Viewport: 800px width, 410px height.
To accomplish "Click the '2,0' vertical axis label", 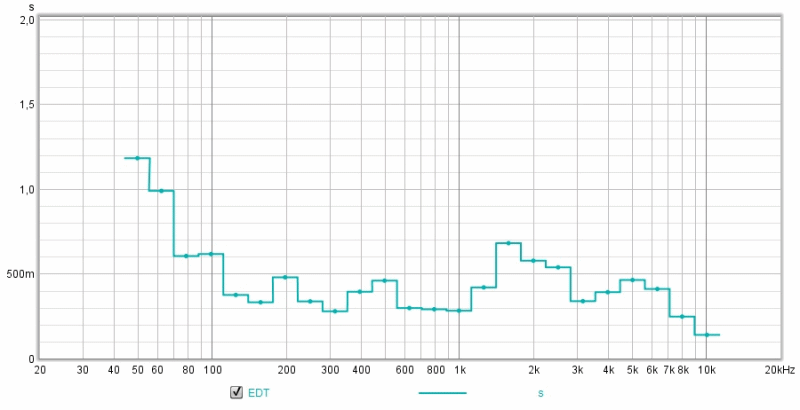I will click(27, 20).
